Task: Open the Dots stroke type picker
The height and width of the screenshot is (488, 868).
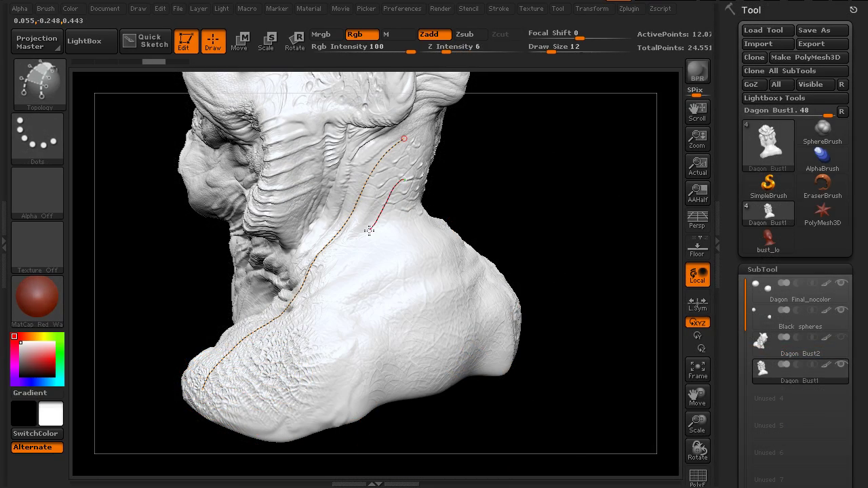Action: click(37, 139)
